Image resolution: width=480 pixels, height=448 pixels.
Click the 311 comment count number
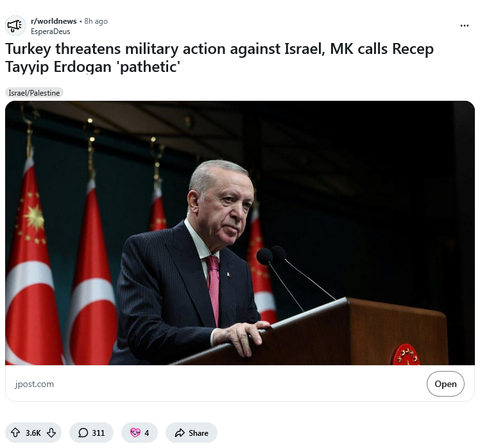[x=98, y=433]
